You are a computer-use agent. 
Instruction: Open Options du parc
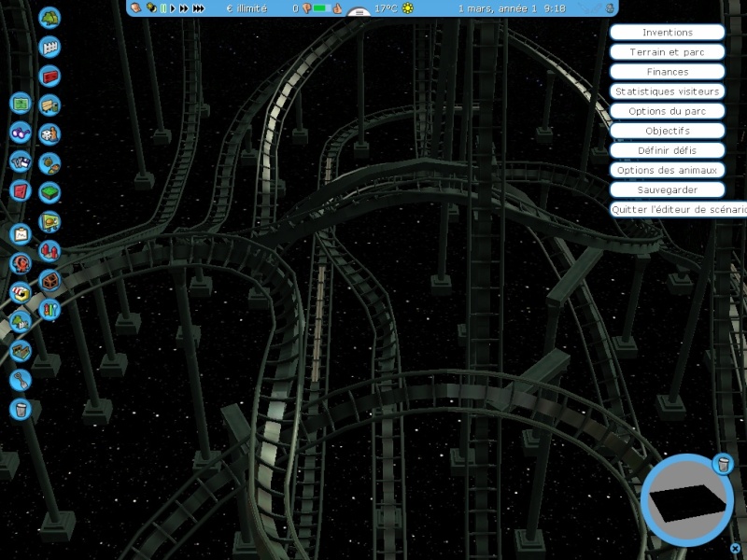coord(667,111)
